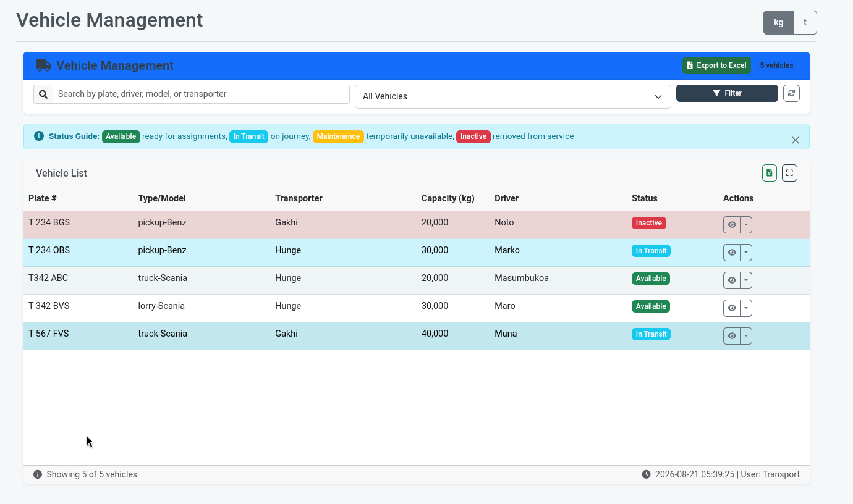This screenshot has height=504, width=853.
Task: Click the search magnifier icon
Action: tap(43, 94)
